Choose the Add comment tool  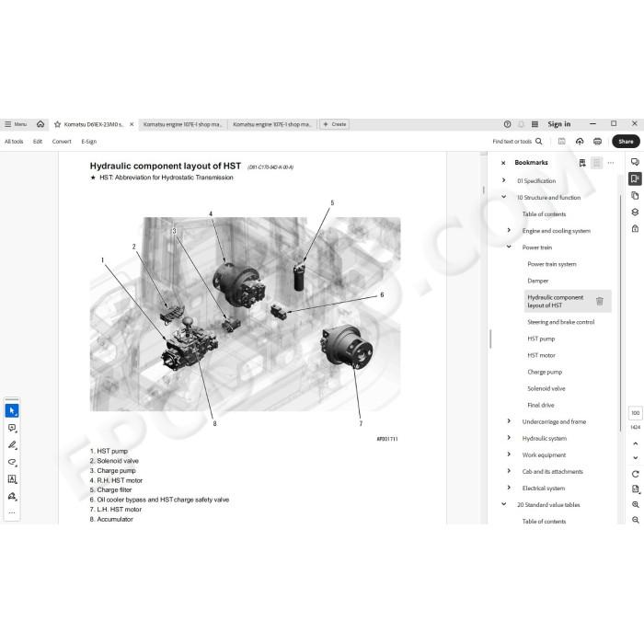(x=12, y=428)
